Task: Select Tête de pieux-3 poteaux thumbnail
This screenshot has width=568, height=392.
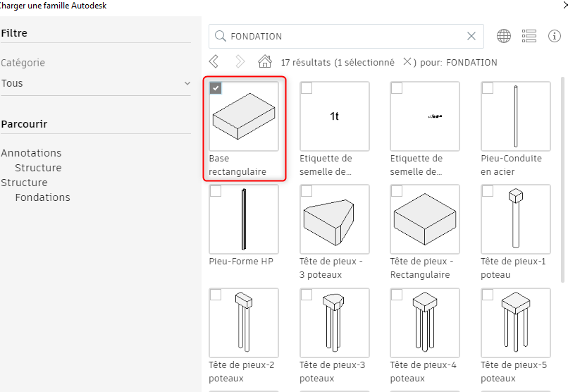Action: pos(334,323)
